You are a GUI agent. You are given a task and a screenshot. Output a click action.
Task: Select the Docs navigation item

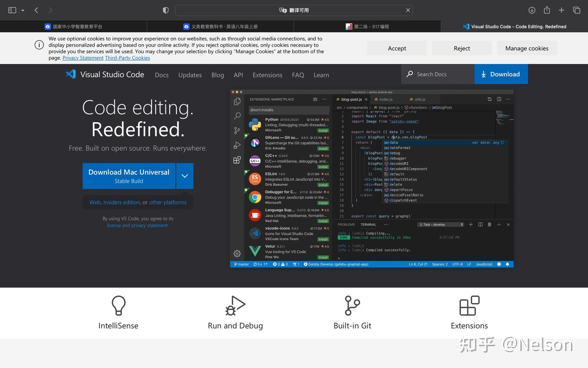[162, 75]
